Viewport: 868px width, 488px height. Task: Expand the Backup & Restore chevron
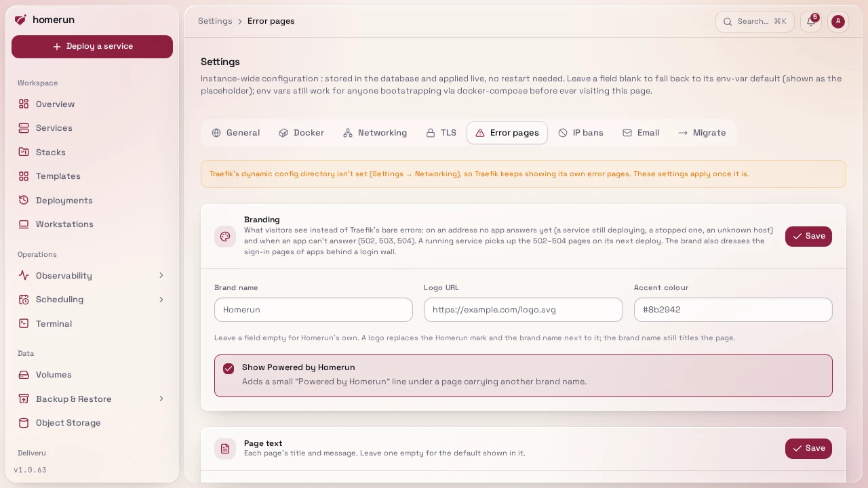pos(161,399)
